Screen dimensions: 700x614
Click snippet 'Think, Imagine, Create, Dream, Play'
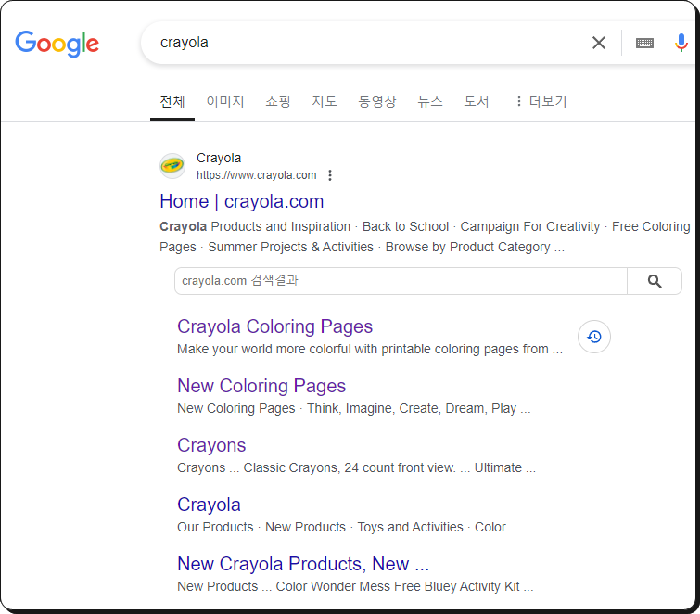[411, 408]
